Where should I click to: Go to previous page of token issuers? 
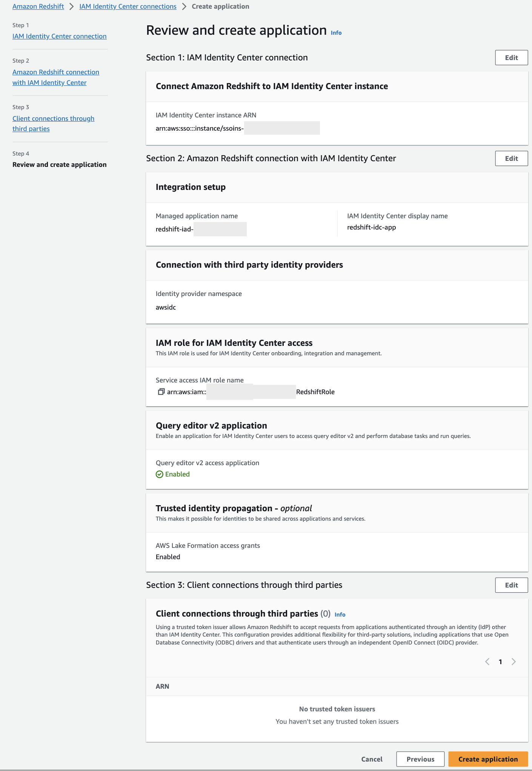click(x=487, y=662)
